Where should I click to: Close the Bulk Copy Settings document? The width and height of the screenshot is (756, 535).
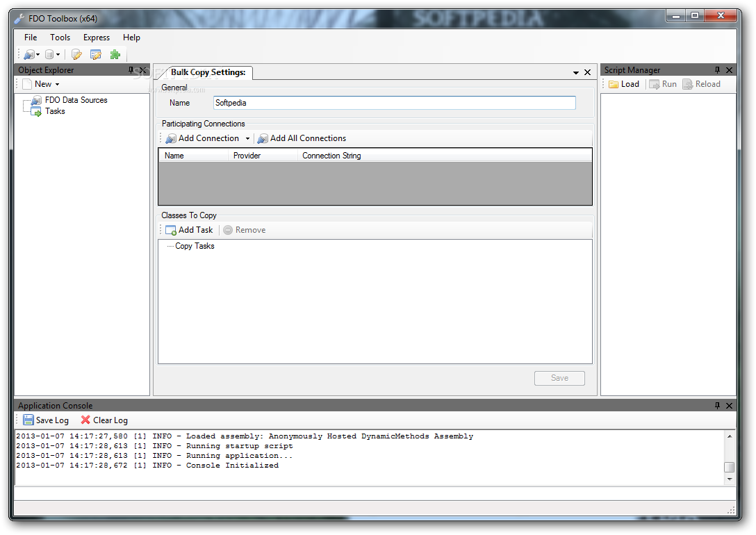tap(587, 72)
